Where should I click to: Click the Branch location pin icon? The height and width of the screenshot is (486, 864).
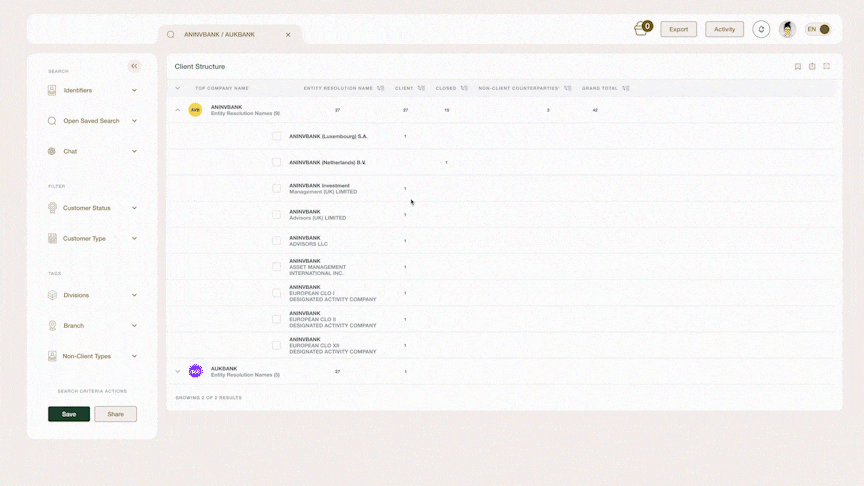click(x=52, y=326)
